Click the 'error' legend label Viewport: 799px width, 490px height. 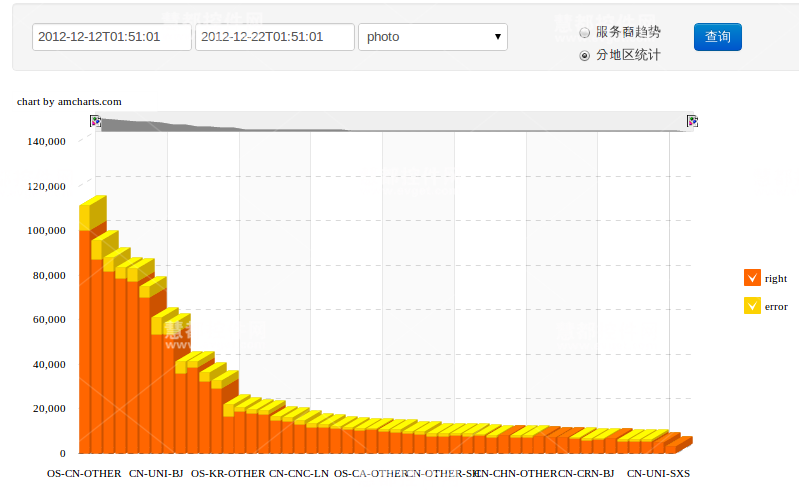tap(776, 307)
